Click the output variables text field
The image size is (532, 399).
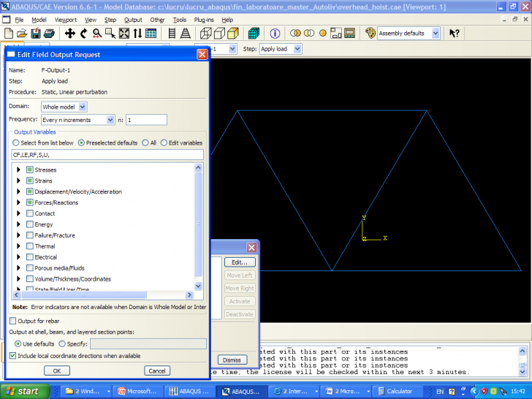[107, 155]
